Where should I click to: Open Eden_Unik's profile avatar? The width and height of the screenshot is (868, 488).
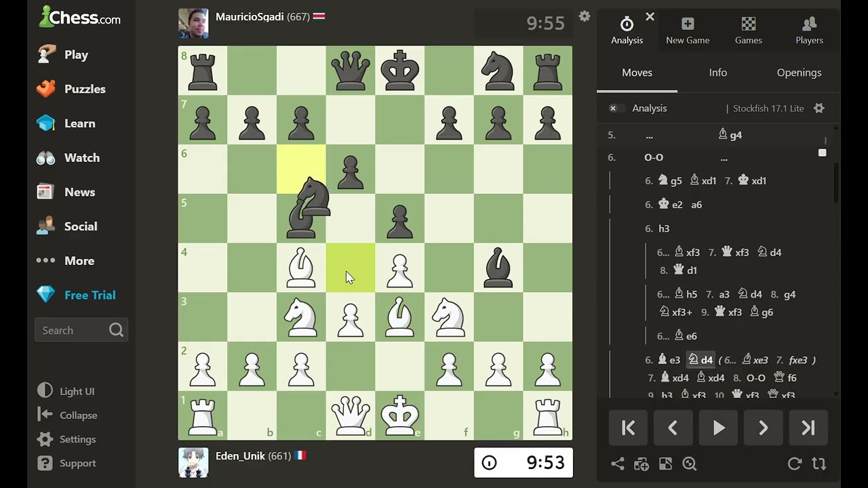[193, 462]
